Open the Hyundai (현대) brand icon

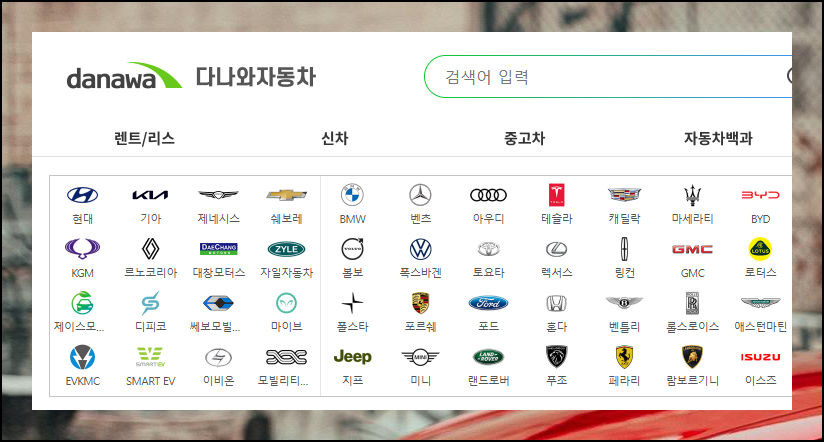click(83, 195)
